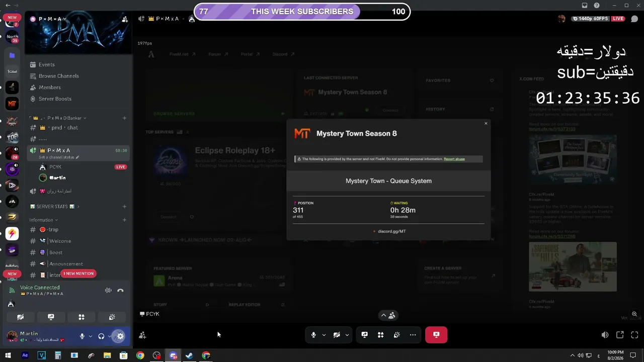Enter fullscreen for the stream
Image resolution: width=644 pixels, height=362 pixels.
[x=634, y=335]
